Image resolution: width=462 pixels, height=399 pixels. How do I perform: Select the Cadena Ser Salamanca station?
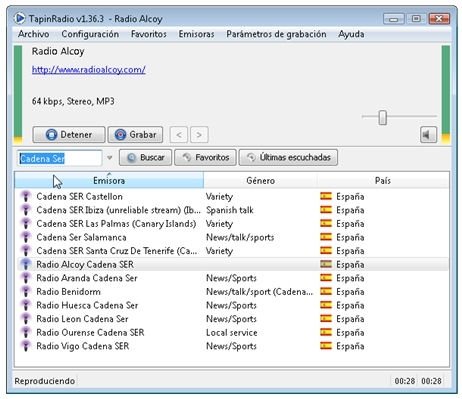click(81, 237)
